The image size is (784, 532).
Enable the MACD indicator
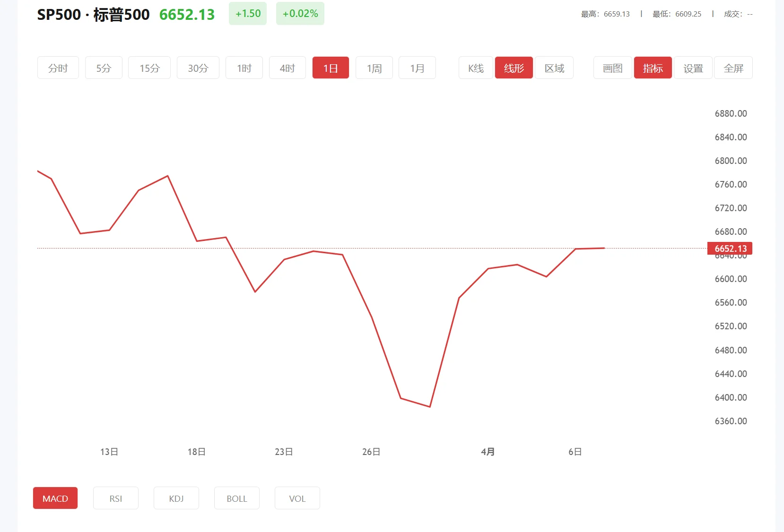coord(55,498)
